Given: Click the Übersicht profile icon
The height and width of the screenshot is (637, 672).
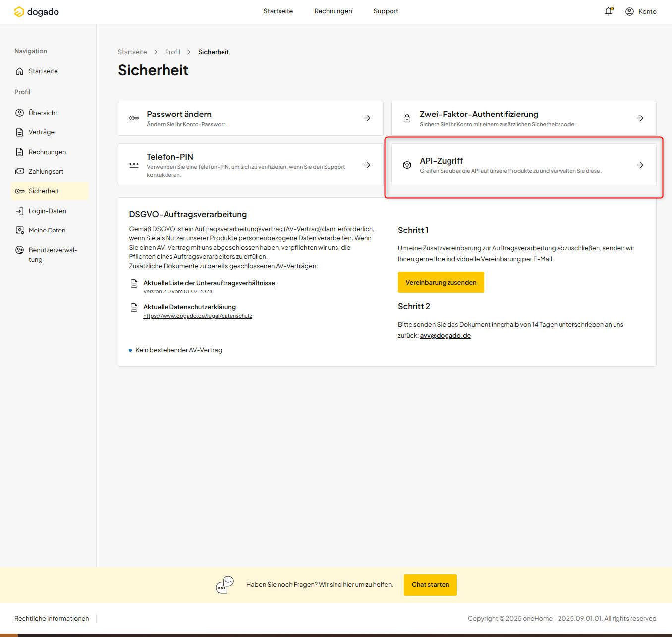Looking at the screenshot, I should pyautogui.click(x=20, y=113).
